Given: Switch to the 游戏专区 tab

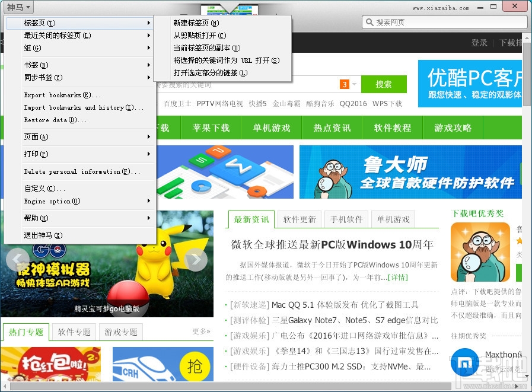Looking at the screenshot, I should 120,332.
